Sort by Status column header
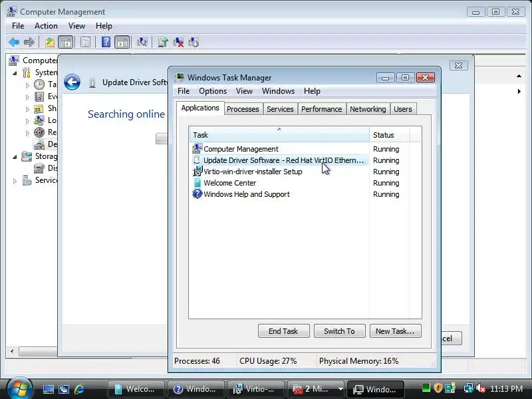The height and width of the screenshot is (399, 532). coord(390,135)
